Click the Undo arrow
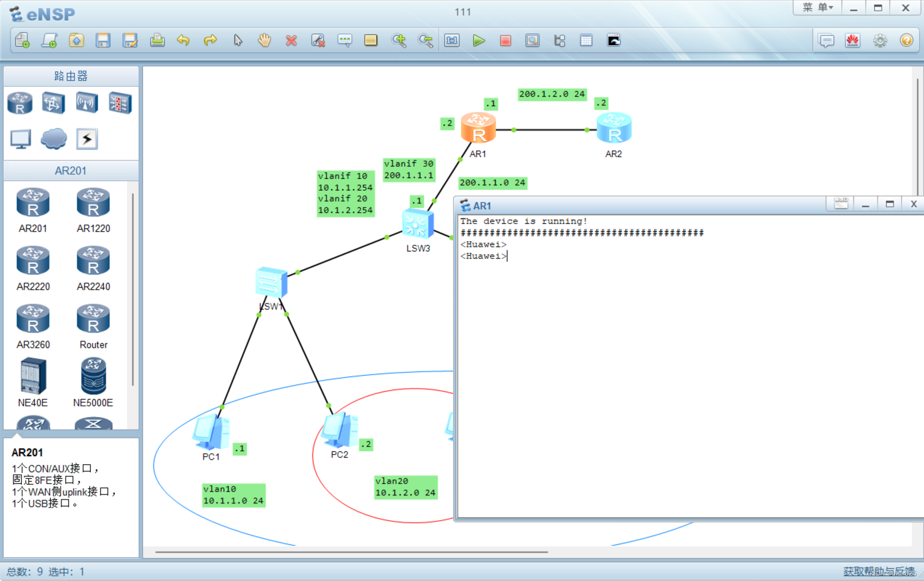924x581 pixels. [183, 41]
